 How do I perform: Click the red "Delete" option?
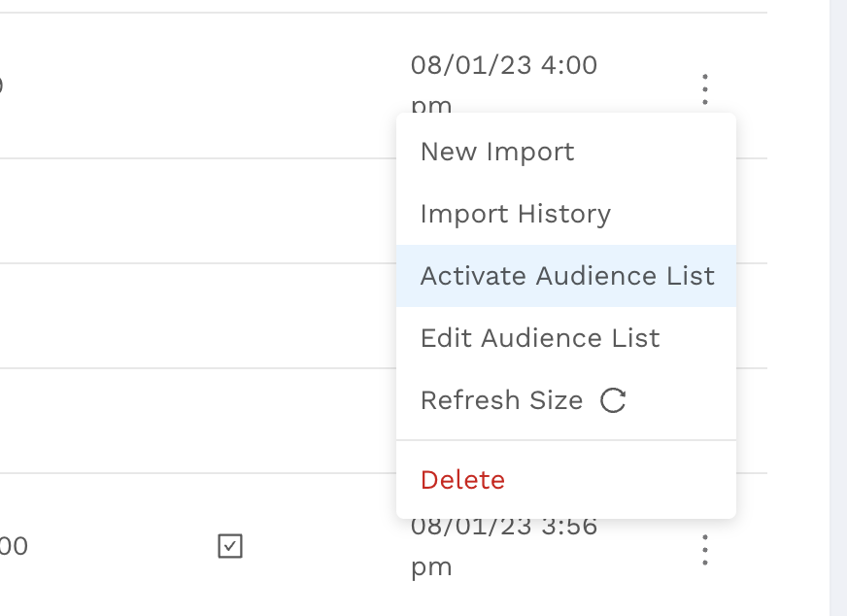[x=462, y=480]
